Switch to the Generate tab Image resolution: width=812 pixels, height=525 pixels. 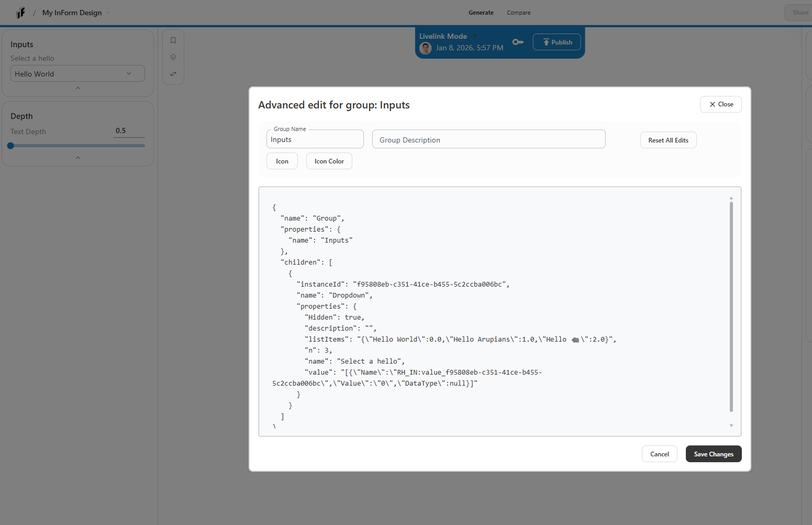tap(481, 13)
